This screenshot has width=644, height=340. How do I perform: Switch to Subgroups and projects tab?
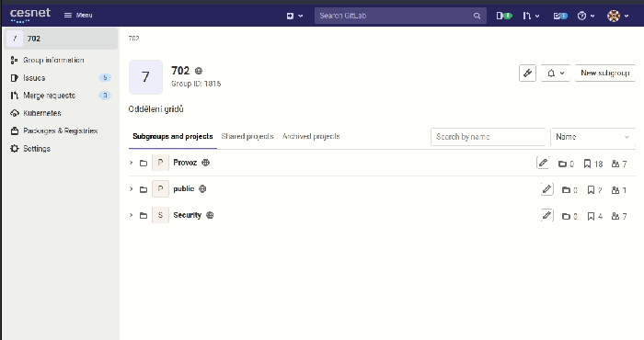173,137
